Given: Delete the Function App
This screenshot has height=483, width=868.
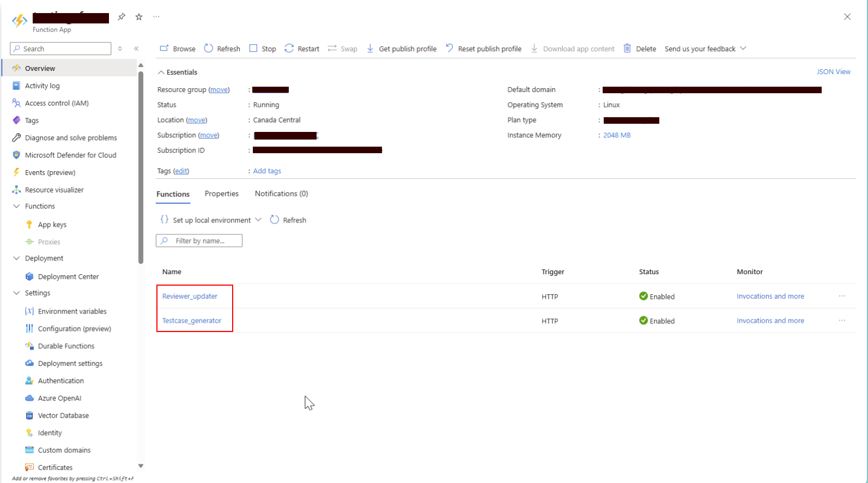Looking at the screenshot, I should point(640,49).
